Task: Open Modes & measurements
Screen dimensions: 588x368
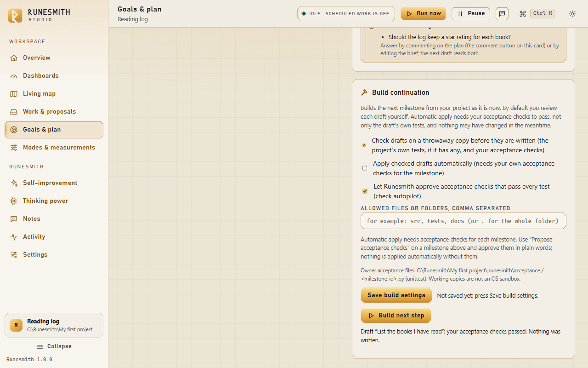Action: point(54,147)
